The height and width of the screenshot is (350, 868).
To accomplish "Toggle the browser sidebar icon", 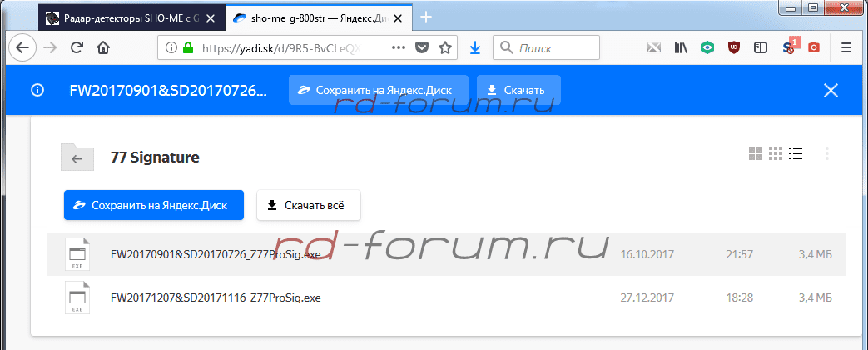I will pos(760,48).
